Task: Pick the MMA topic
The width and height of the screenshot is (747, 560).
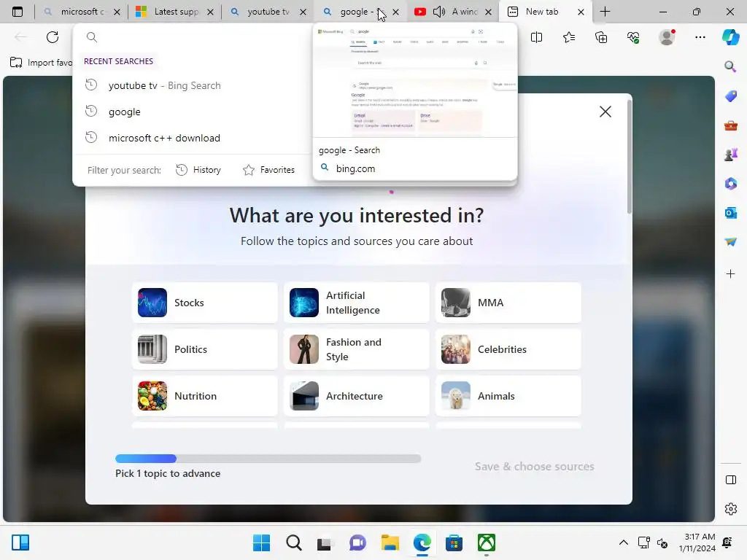Action: tap(508, 303)
